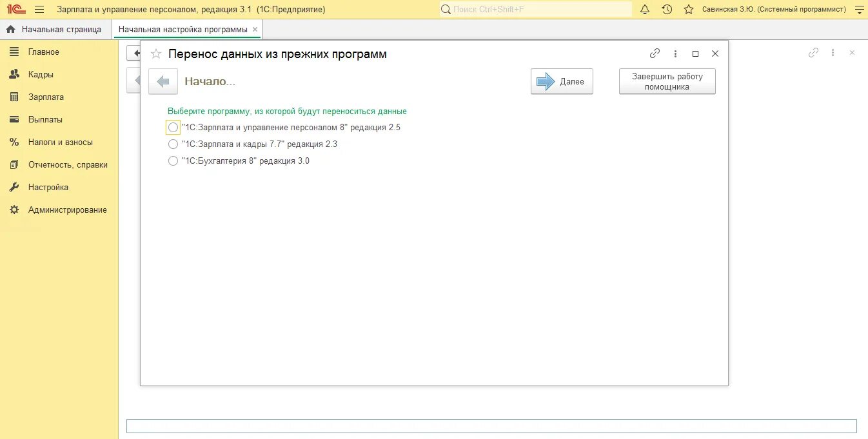Click the bottom message input bar
The height and width of the screenshot is (439, 868).
(491, 426)
